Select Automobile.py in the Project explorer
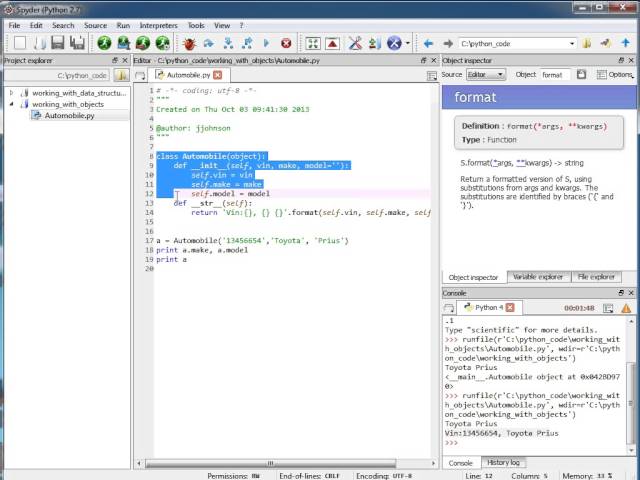This screenshot has width=640, height=480. point(69,116)
